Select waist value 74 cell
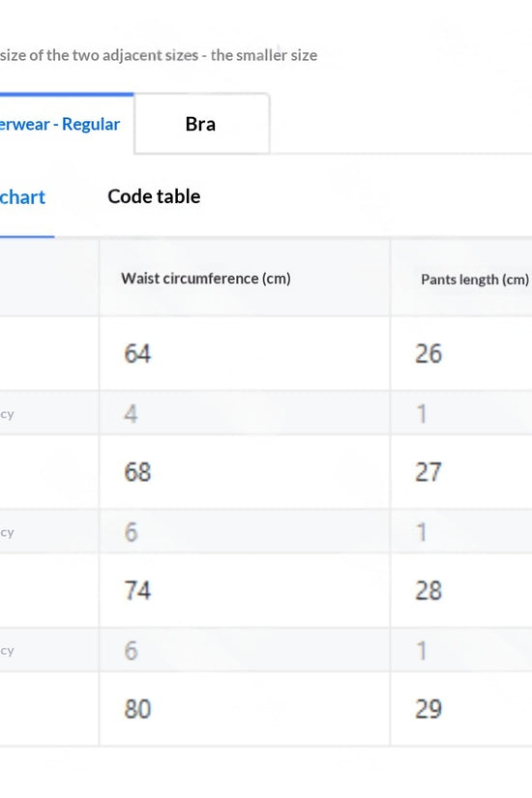The width and height of the screenshot is (532, 798). [x=245, y=590]
